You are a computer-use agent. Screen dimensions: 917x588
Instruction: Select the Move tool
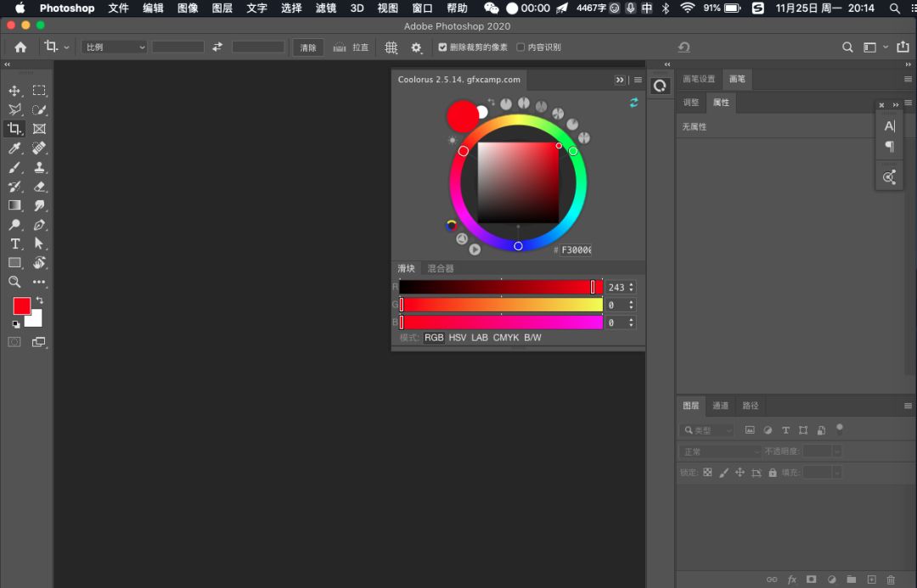point(14,91)
